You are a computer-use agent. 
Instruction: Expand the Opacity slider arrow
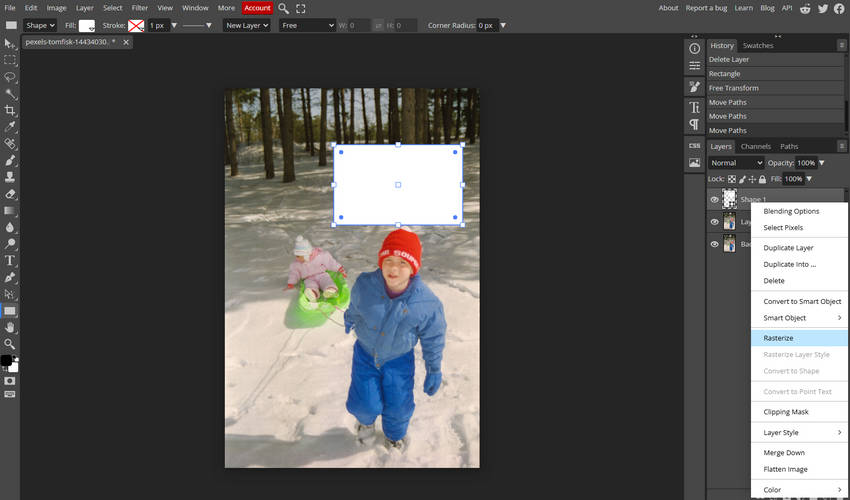point(822,163)
